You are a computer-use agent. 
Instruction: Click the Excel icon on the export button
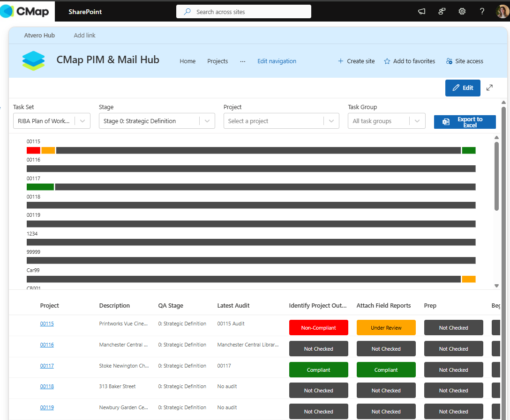446,122
